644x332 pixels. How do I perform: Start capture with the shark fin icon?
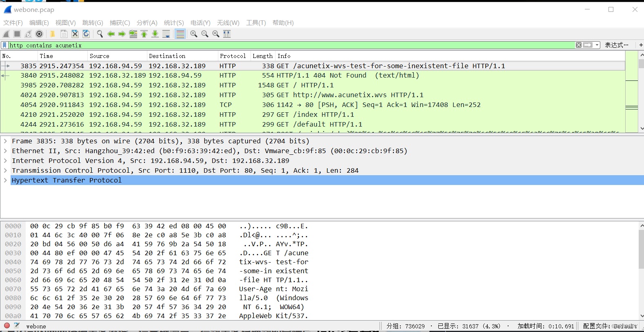[6, 34]
